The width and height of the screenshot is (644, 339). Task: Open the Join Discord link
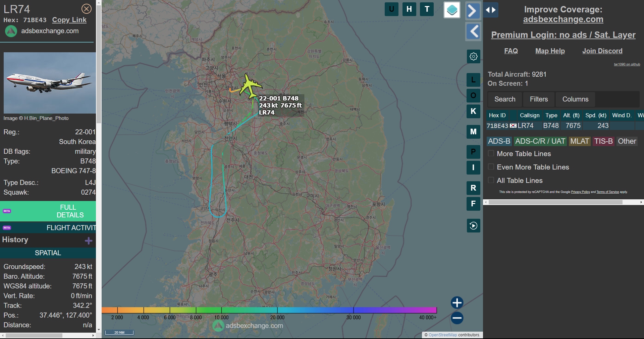(x=602, y=51)
